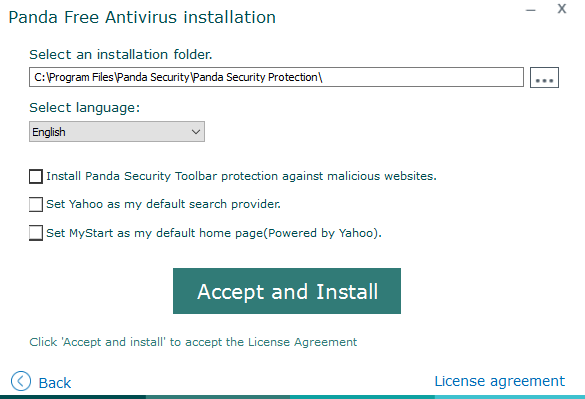Click the 'Select language:' label
The width and height of the screenshot is (585, 399).
[85, 108]
